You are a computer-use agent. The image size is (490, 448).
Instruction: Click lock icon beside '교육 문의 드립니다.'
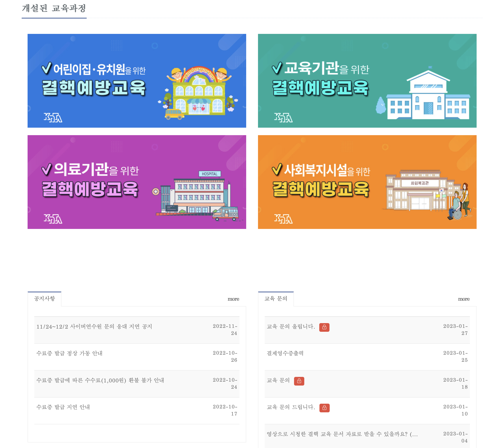[x=324, y=408]
